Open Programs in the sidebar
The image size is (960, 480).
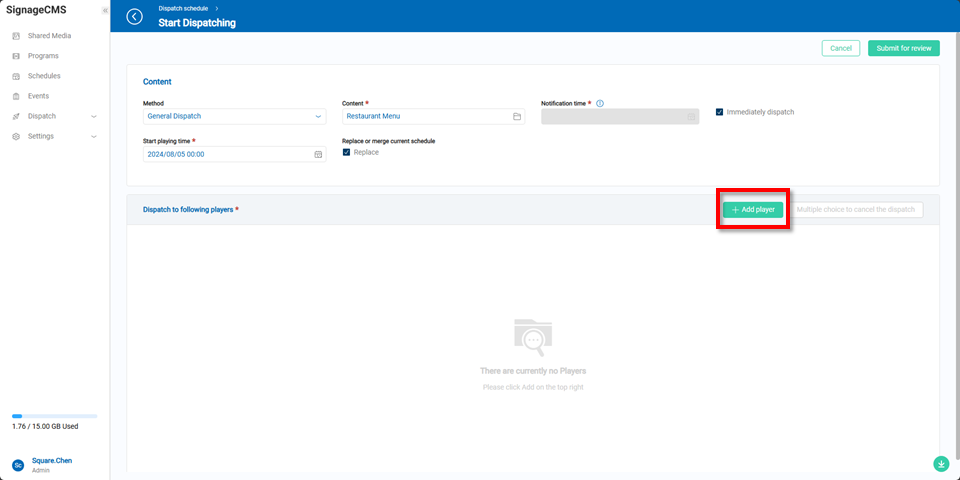click(x=43, y=56)
